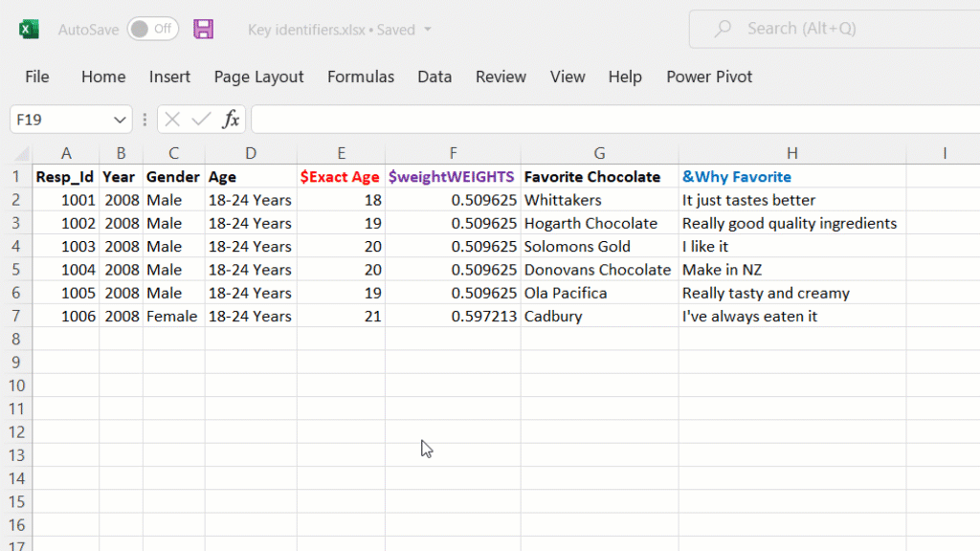Click the Gender header cell
The image size is (980, 551).
point(174,177)
